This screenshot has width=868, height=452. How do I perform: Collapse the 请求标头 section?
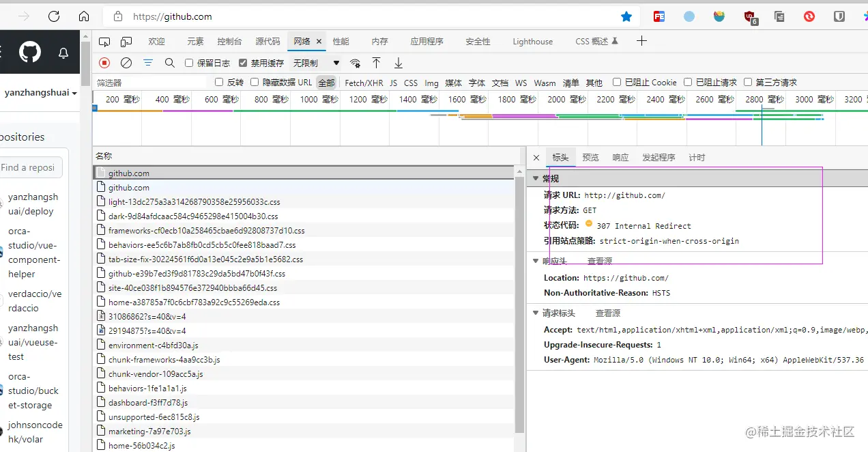pyautogui.click(x=536, y=313)
